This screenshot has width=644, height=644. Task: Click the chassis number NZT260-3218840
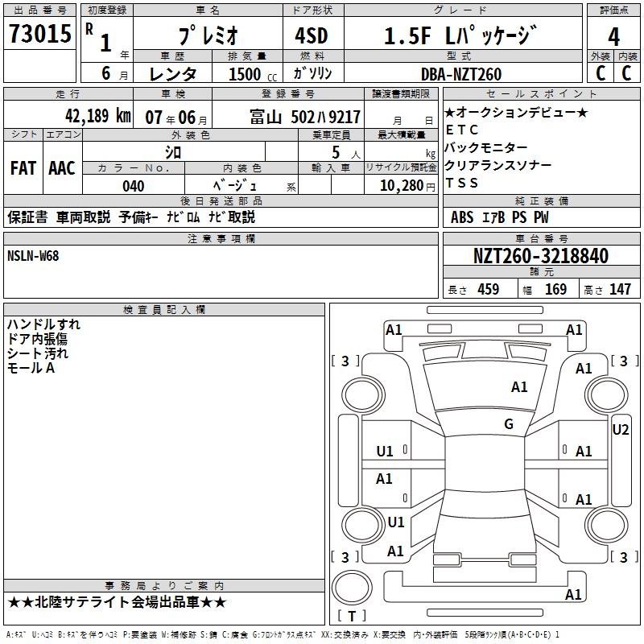(541, 256)
